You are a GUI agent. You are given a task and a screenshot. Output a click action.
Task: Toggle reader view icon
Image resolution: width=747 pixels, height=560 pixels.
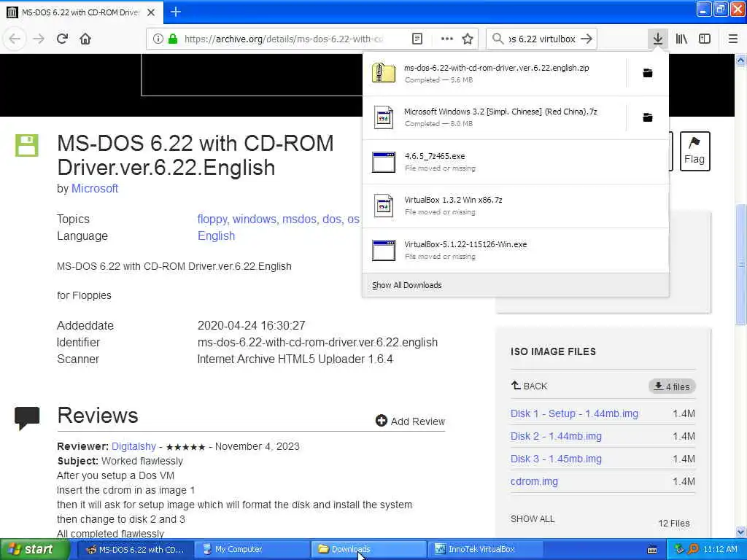[x=417, y=39]
